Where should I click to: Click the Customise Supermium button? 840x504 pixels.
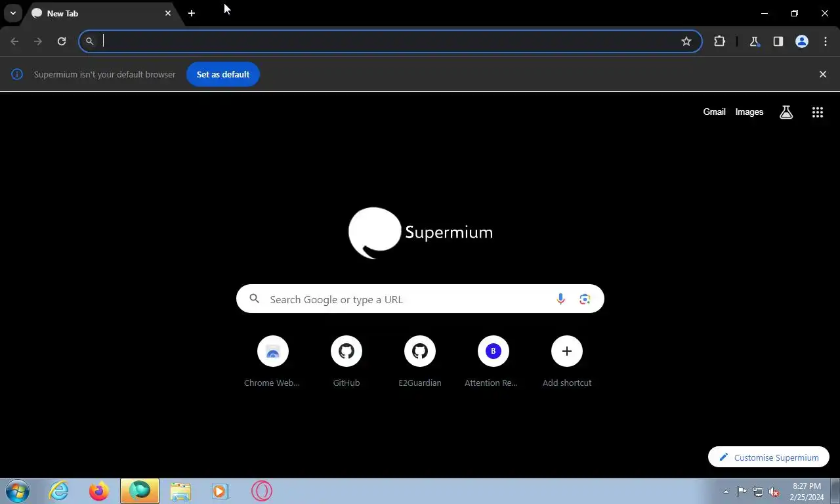tap(768, 457)
